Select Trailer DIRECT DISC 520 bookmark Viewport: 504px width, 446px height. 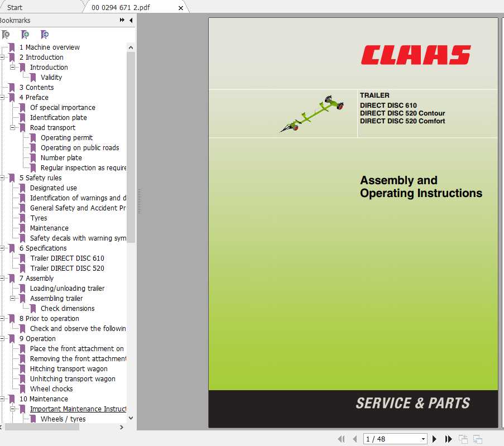click(67, 268)
